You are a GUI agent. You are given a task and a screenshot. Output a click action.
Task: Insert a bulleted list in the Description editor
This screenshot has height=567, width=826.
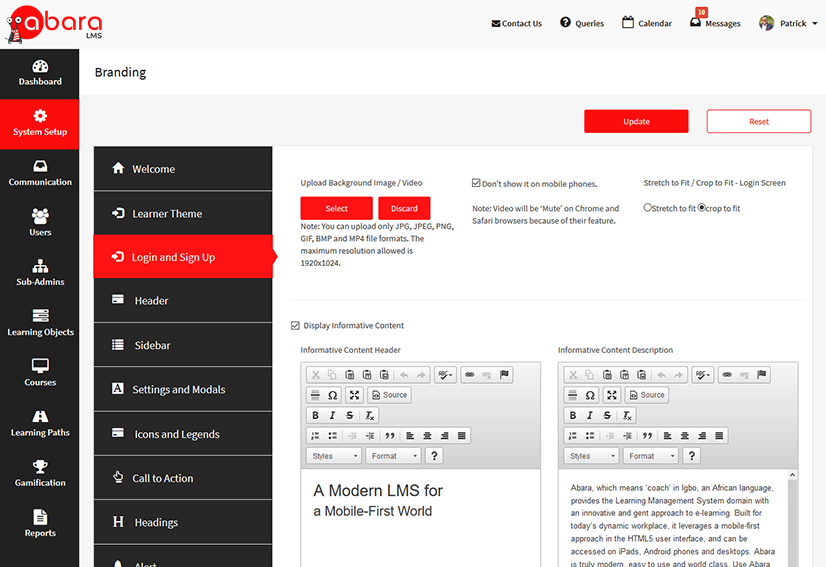click(x=590, y=435)
